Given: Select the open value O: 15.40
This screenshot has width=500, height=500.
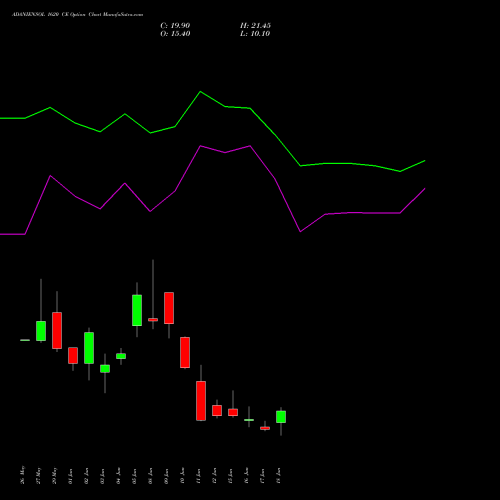Looking at the screenshot, I should pos(175,34).
